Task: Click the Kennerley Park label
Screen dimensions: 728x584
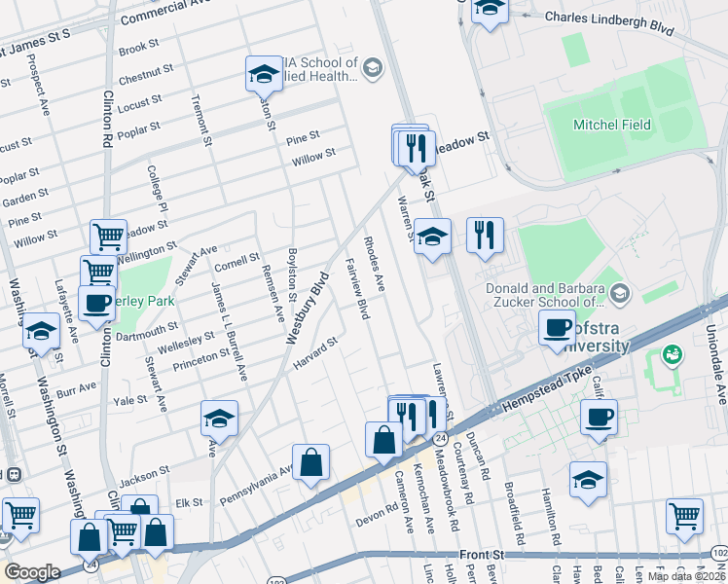Action: tap(144, 302)
